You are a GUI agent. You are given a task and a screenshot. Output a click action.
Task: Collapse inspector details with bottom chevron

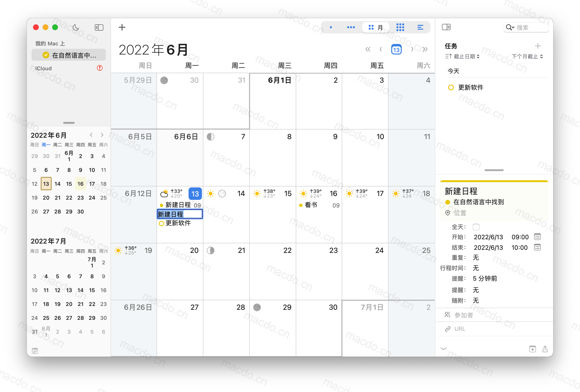443,349
